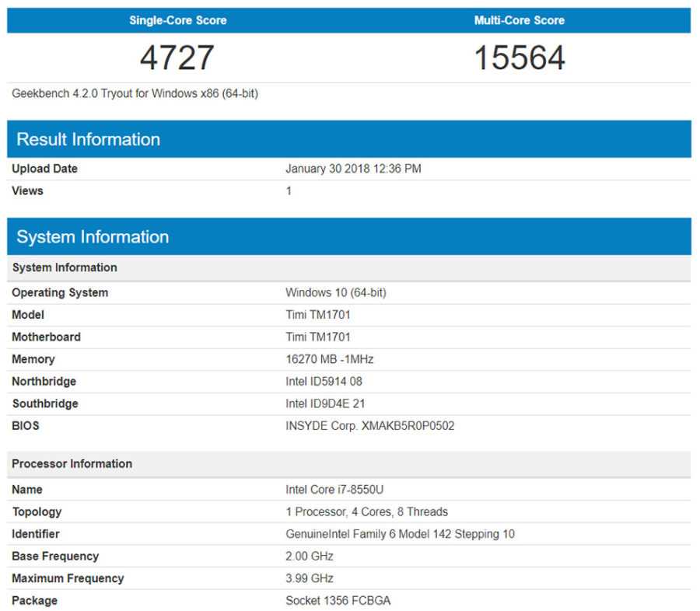Click the Result Information section heading

88,140
